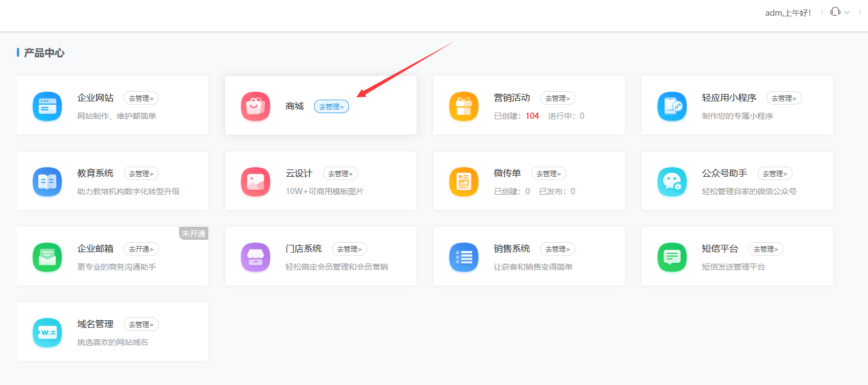Select the 教育系统 title text
The height and width of the screenshot is (385, 868).
[95, 173]
